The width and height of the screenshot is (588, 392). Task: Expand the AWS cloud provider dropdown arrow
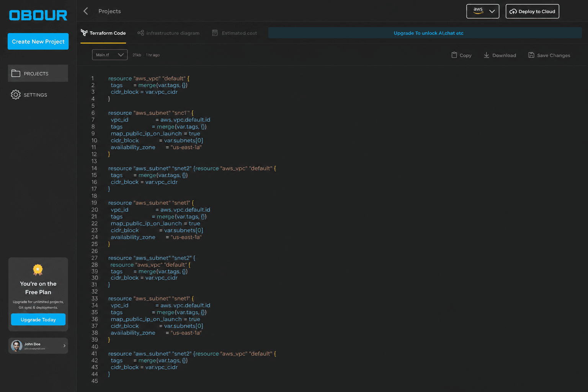[x=492, y=11]
